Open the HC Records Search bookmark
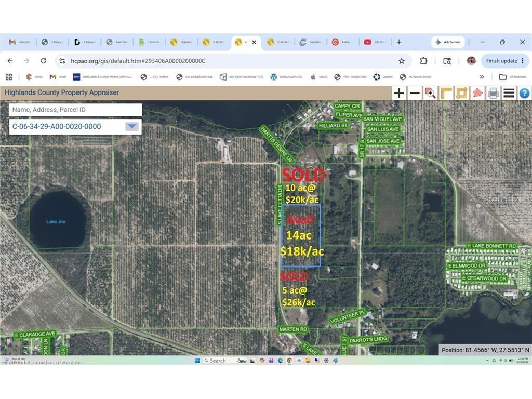Image resolution: width=532 pixels, height=399 pixels. (415, 77)
